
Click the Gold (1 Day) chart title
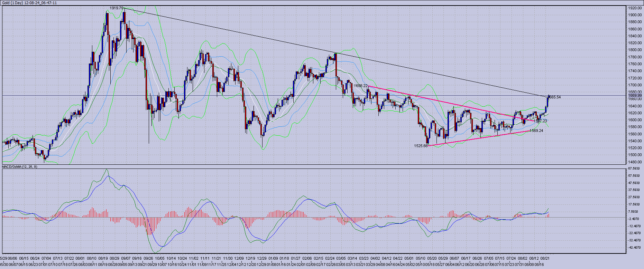coord(29,2)
